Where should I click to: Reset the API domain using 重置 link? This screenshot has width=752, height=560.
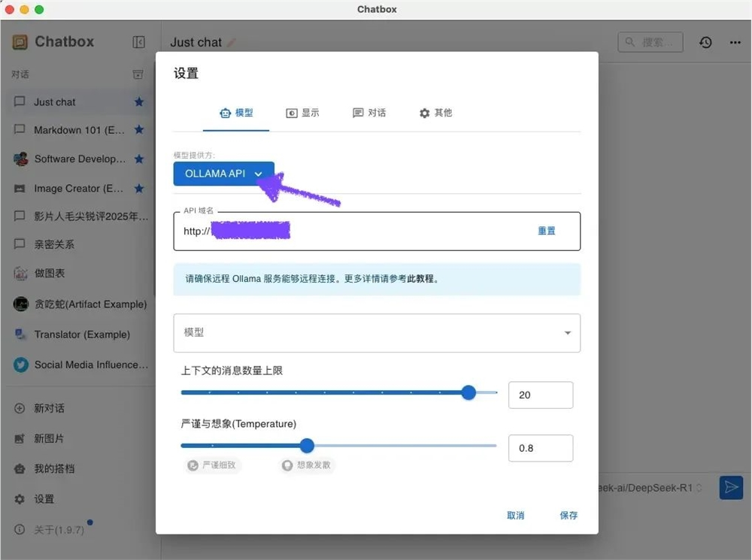click(547, 231)
